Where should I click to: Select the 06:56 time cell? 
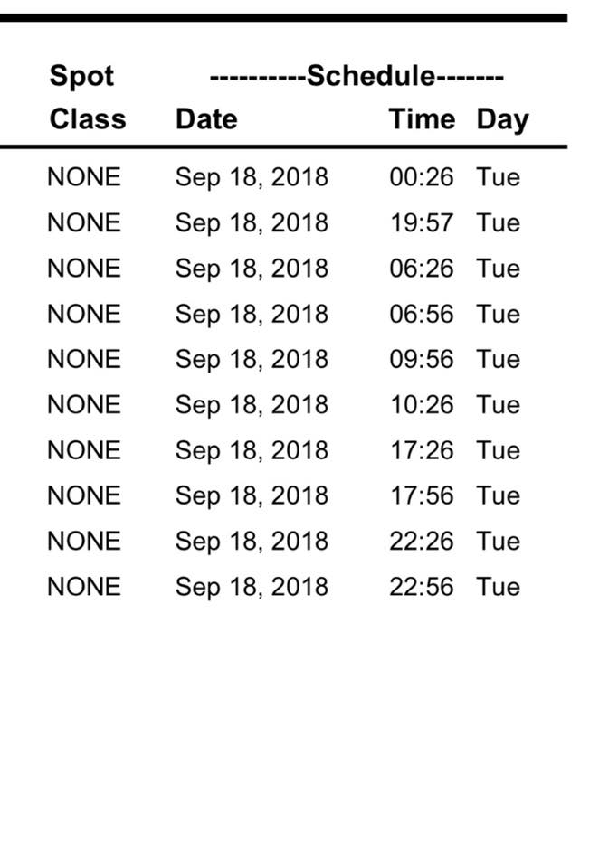point(421,314)
